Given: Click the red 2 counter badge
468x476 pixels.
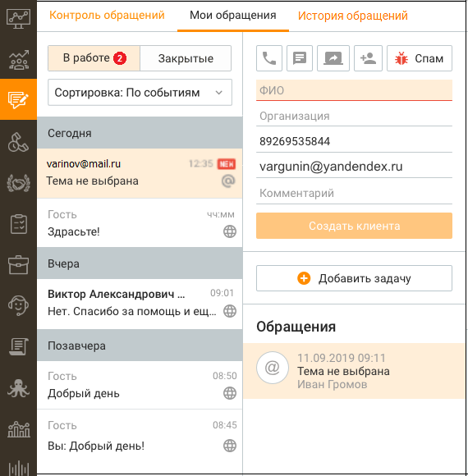Looking at the screenshot, I should point(120,58).
